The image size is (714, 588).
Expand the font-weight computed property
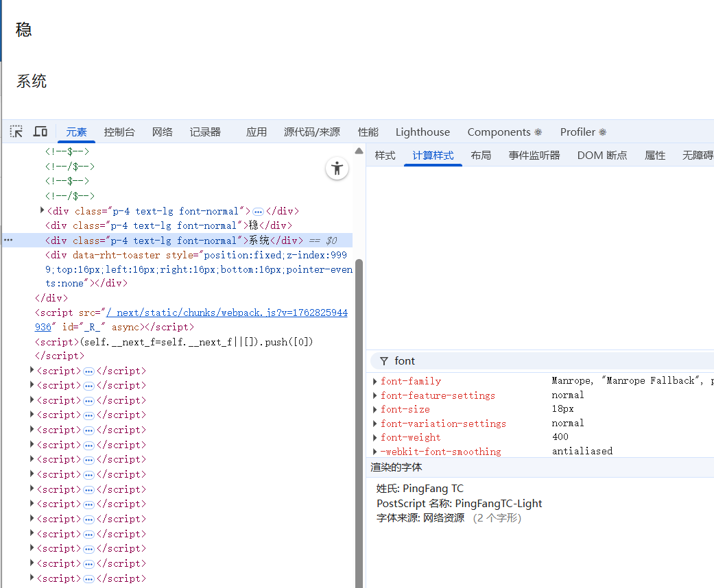coord(374,437)
